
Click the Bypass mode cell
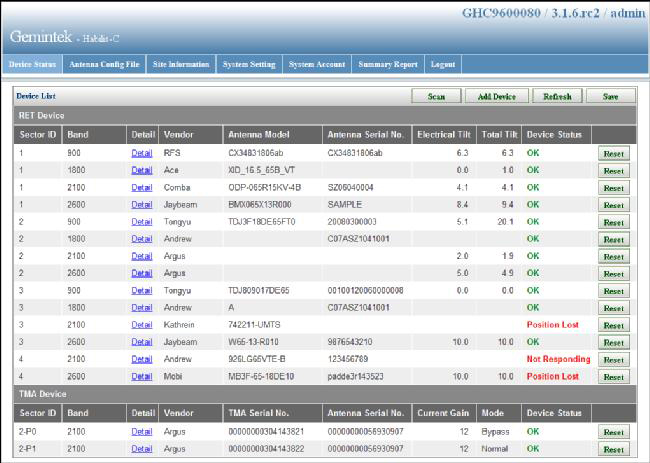tap(495, 432)
